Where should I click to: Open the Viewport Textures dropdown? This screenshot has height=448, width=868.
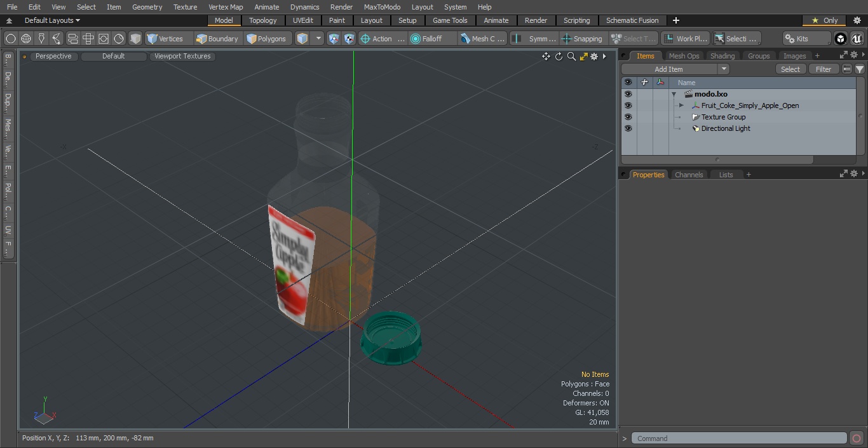182,56
